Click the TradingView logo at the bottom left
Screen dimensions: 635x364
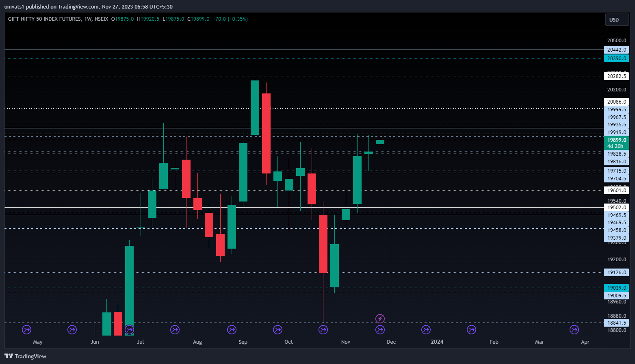coord(25,356)
